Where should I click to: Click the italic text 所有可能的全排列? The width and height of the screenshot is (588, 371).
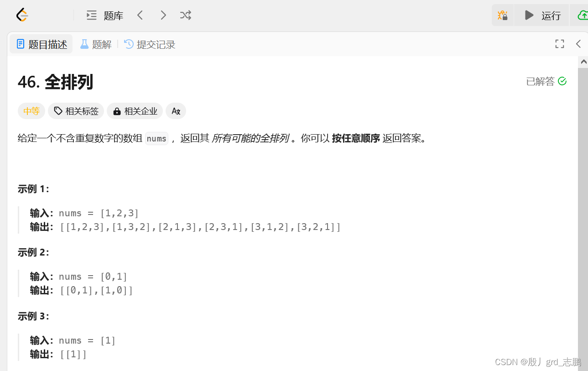pyautogui.click(x=250, y=138)
